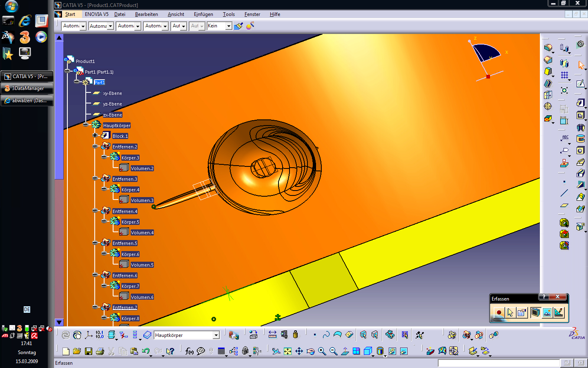Select the Pocket icon in right toolbar
Image resolution: width=588 pixels, height=368 pixels.
coord(580,115)
